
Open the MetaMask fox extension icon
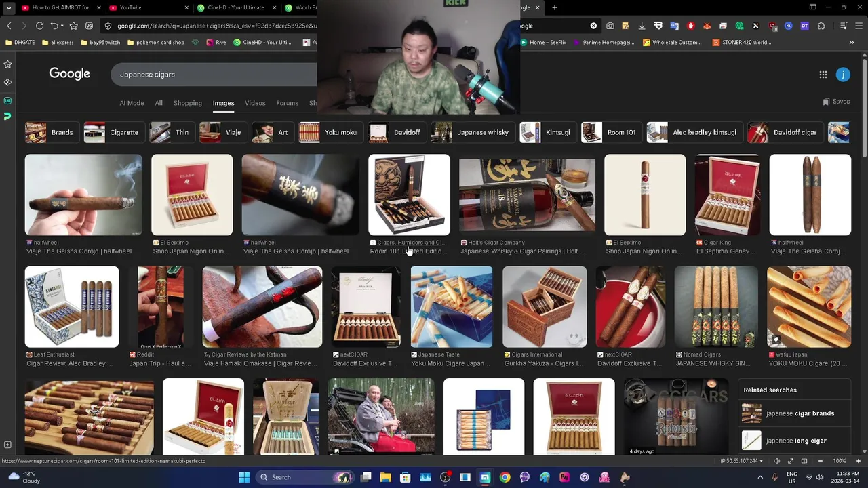click(x=707, y=26)
